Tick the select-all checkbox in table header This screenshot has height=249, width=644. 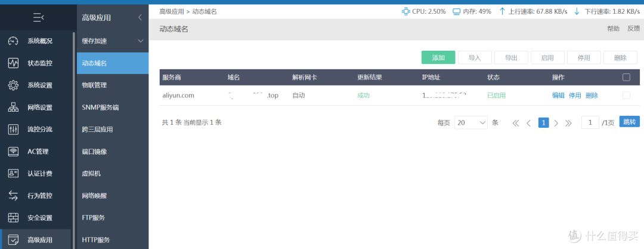click(626, 77)
